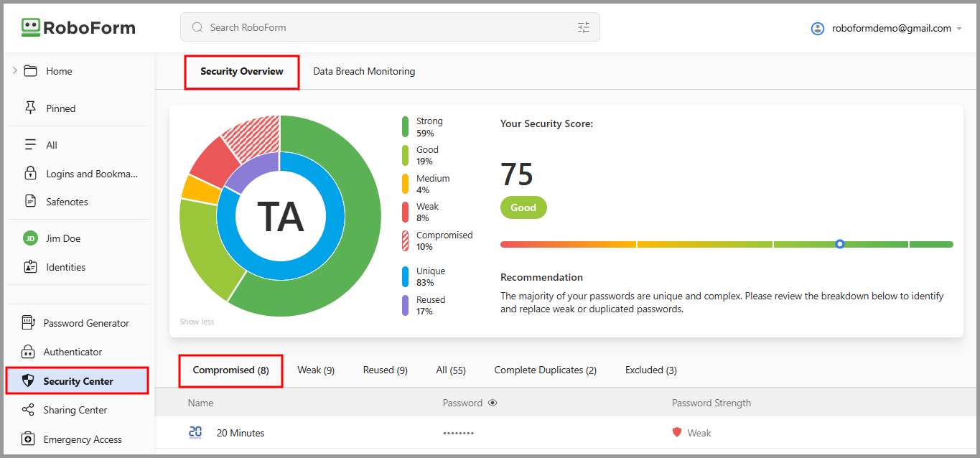Open account dropdown next to roboformdemo@gmail.com
The height and width of the screenshot is (458, 980).
pos(959,29)
